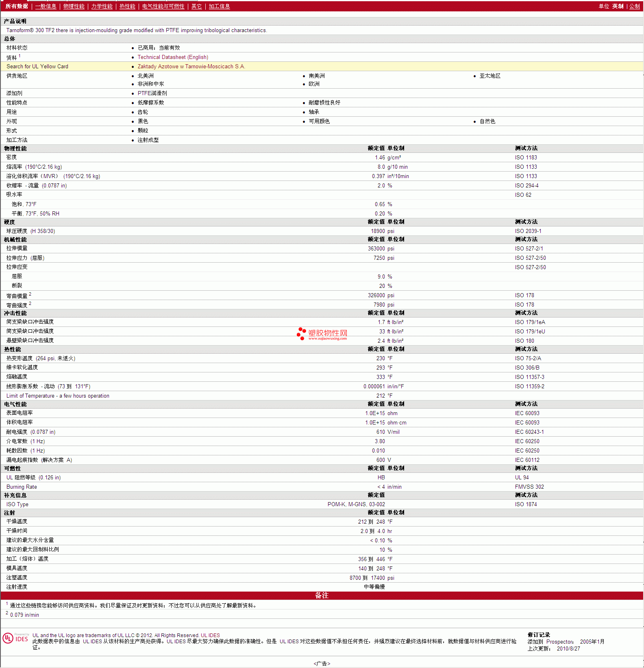Switch to the 热性能 tab
Screen dimensions: 644x668
pyautogui.click(x=127, y=6)
